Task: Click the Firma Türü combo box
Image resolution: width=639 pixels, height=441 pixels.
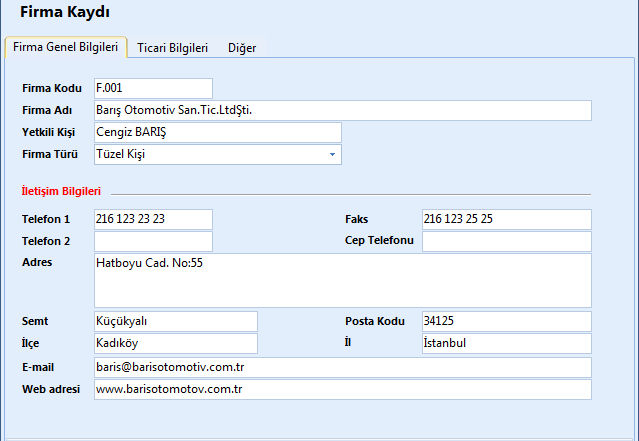Action: [x=210, y=155]
